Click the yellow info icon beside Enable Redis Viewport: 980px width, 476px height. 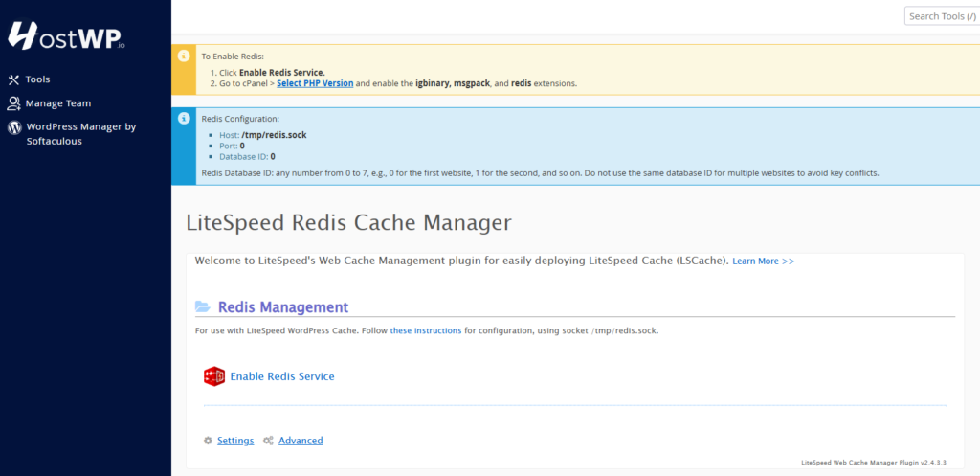coord(184,56)
